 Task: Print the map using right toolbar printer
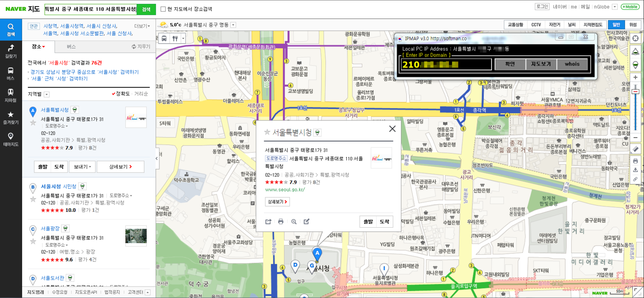tap(636, 161)
